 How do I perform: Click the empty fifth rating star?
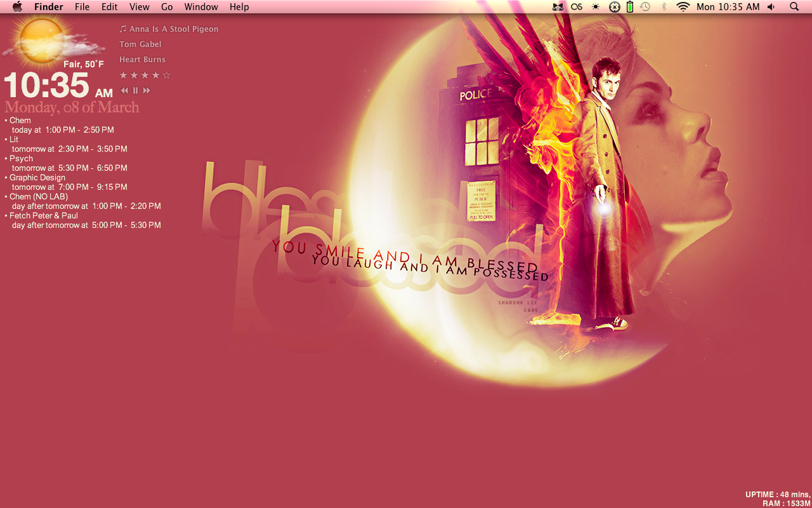(167, 76)
